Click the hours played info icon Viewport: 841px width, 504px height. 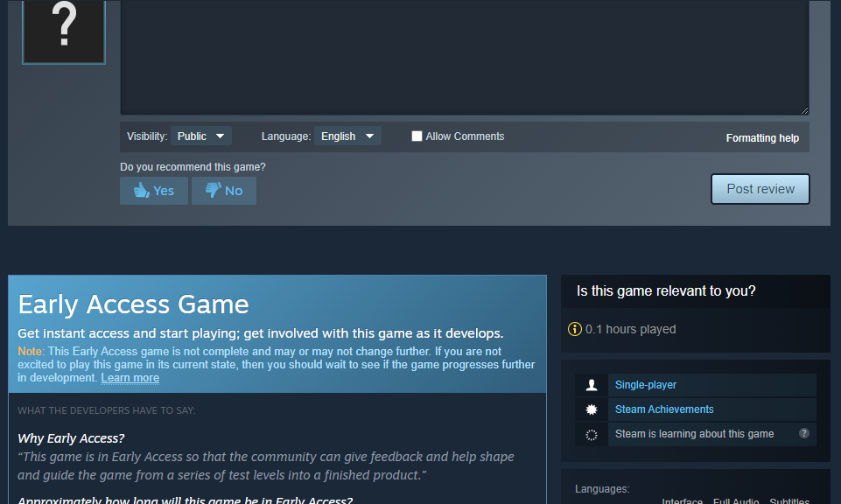pyautogui.click(x=574, y=329)
